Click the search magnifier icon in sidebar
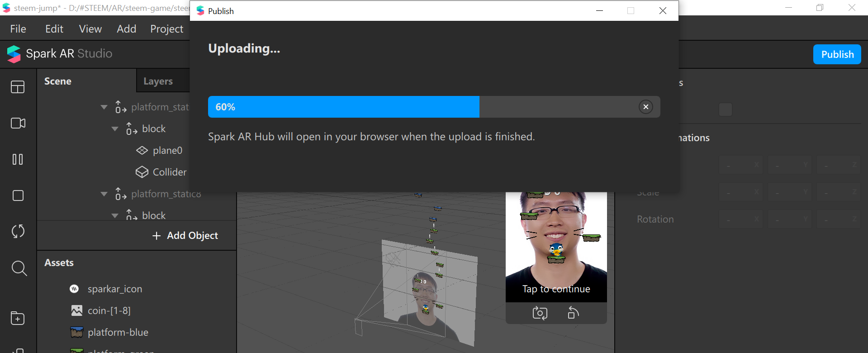This screenshot has width=868, height=353. (x=19, y=268)
